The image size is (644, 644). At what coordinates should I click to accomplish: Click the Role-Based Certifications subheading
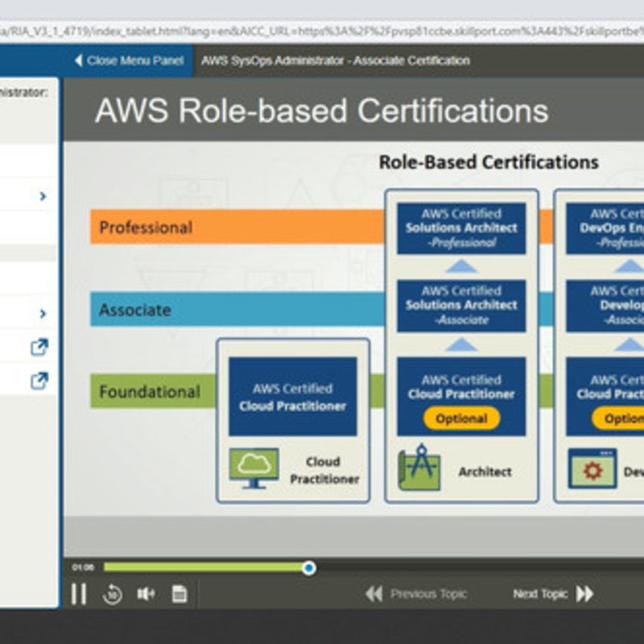click(489, 163)
